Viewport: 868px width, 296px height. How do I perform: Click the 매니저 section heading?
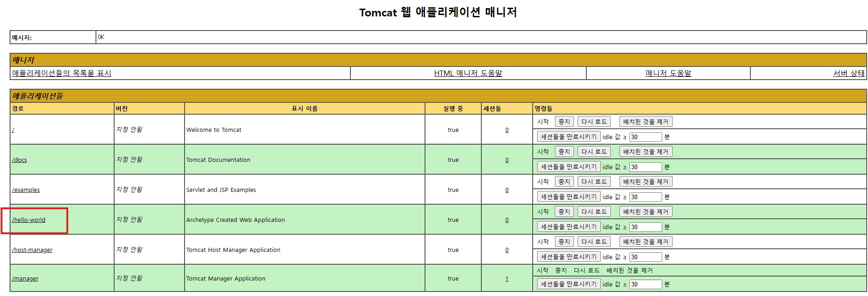tap(23, 60)
